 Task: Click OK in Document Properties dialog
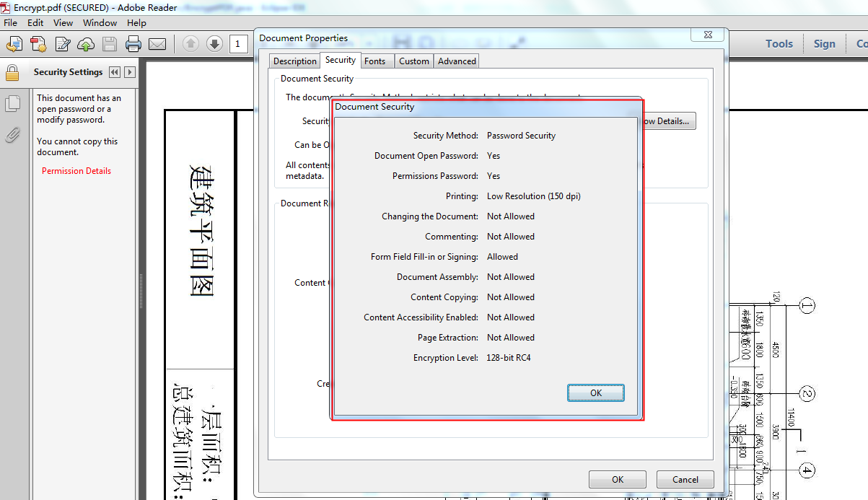[x=618, y=479]
